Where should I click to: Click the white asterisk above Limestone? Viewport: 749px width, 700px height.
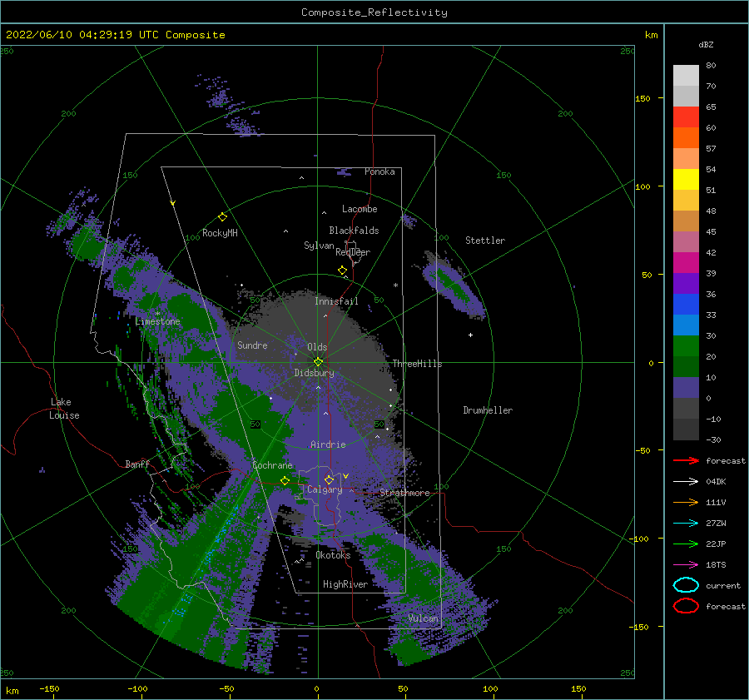(x=157, y=314)
